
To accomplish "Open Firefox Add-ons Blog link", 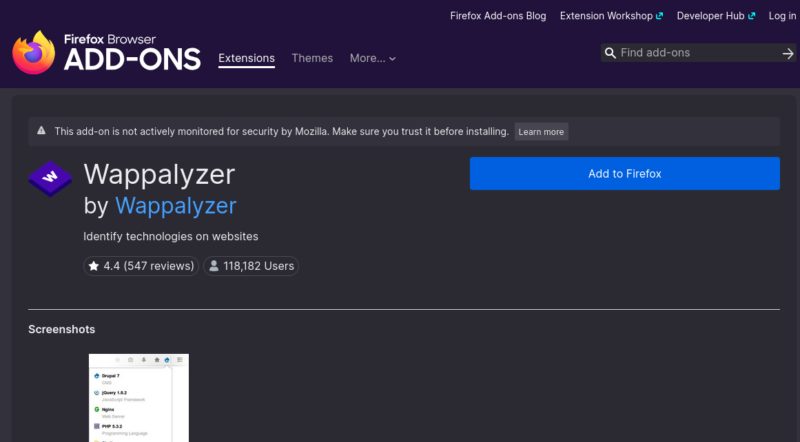I will [x=498, y=16].
